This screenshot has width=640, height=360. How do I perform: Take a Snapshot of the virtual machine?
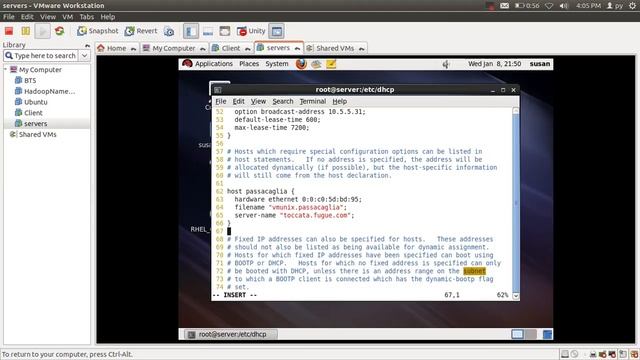coord(98,31)
